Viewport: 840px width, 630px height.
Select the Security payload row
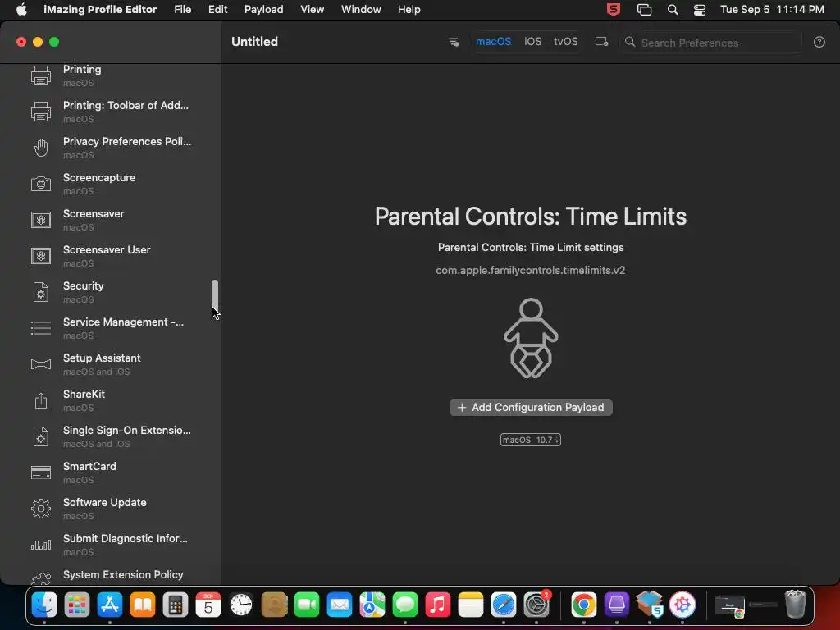[111, 292]
